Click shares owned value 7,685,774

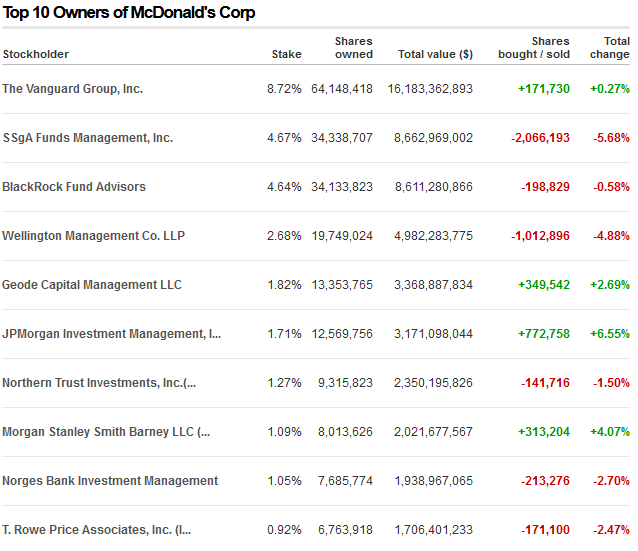click(345, 481)
